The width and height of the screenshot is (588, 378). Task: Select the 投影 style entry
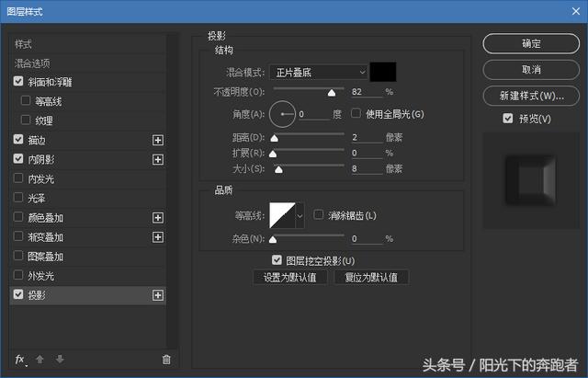point(37,295)
